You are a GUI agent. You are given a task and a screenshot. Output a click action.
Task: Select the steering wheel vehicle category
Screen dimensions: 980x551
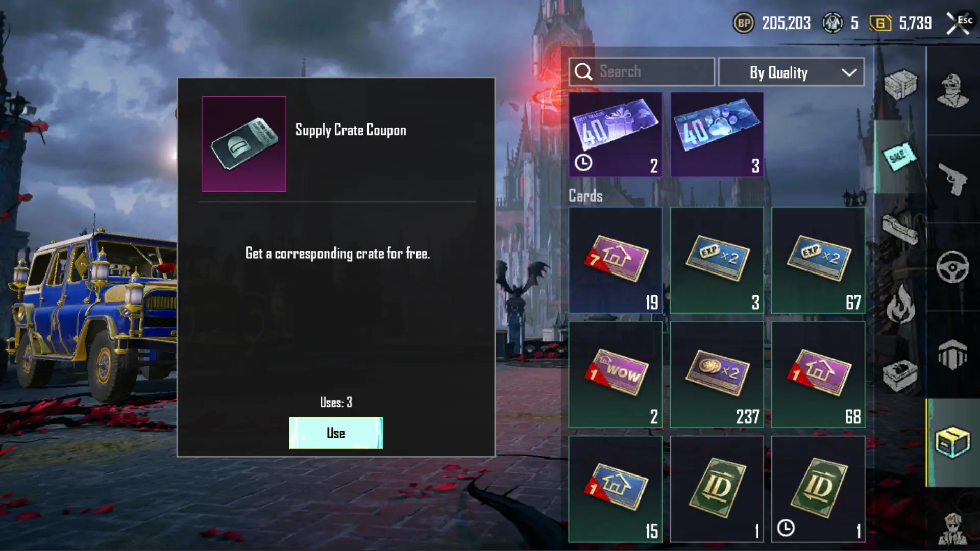[952, 267]
